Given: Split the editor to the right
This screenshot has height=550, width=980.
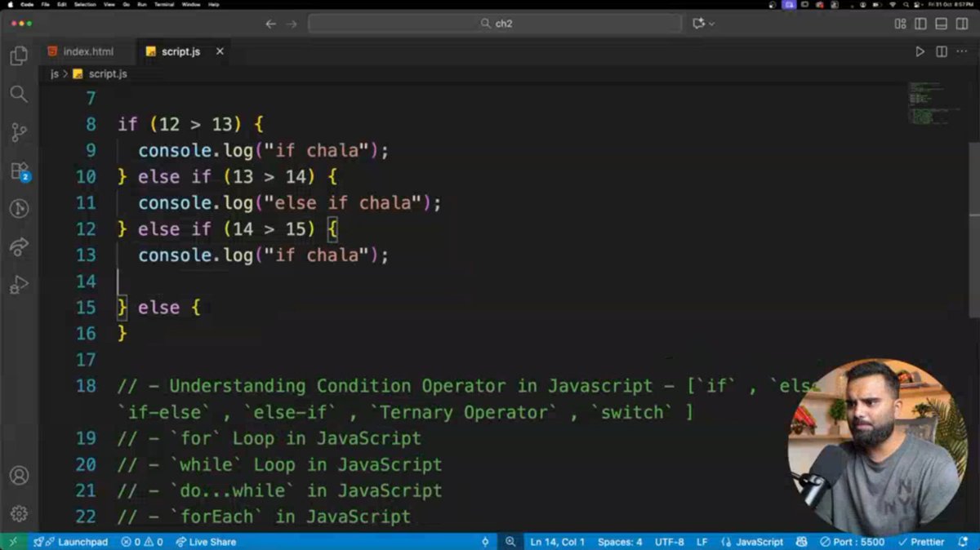Looking at the screenshot, I should coord(941,51).
